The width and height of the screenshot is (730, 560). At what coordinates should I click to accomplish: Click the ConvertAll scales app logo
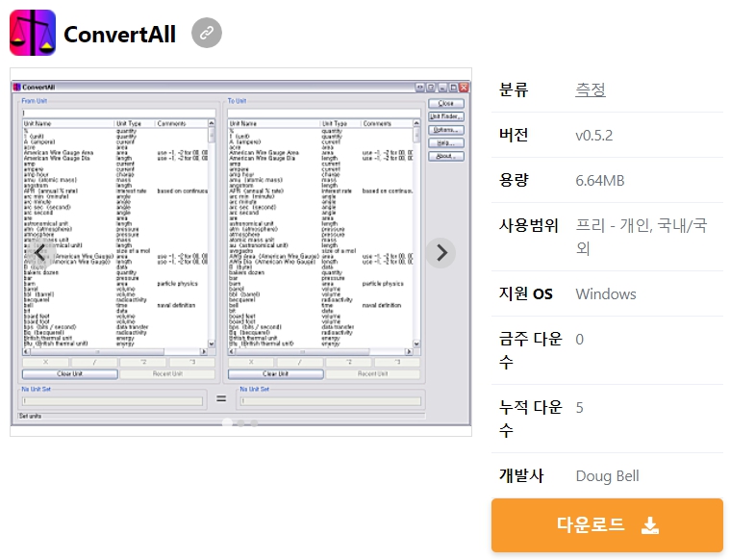33,33
